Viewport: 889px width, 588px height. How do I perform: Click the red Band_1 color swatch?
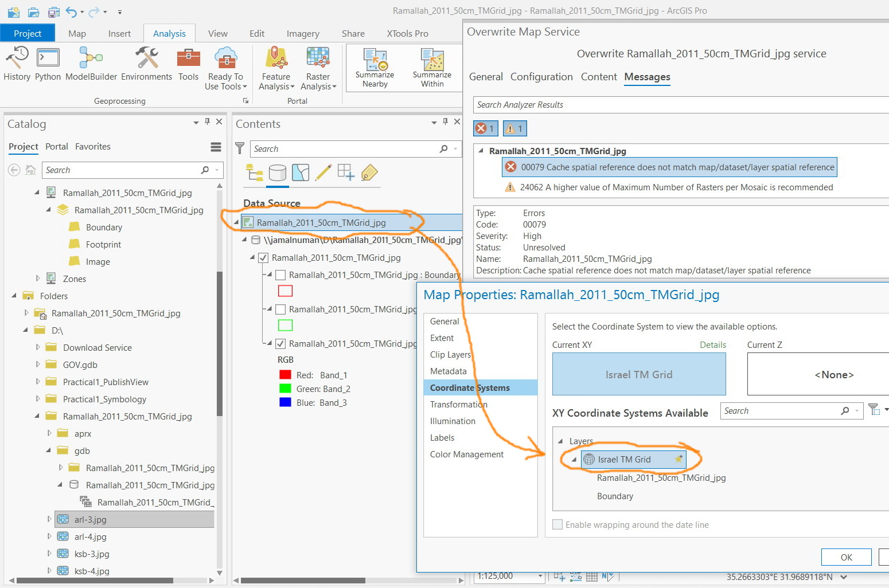click(285, 375)
